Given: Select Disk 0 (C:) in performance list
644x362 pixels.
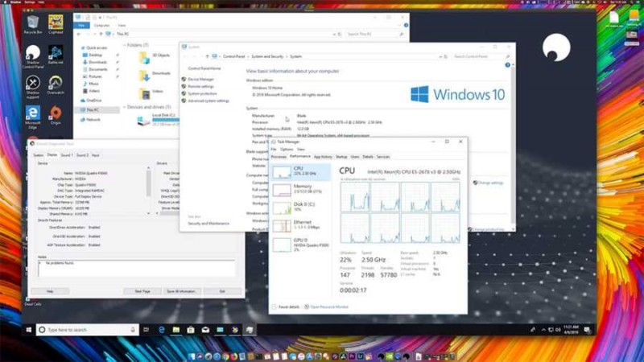Looking at the screenshot, I should (x=300, y=208).
